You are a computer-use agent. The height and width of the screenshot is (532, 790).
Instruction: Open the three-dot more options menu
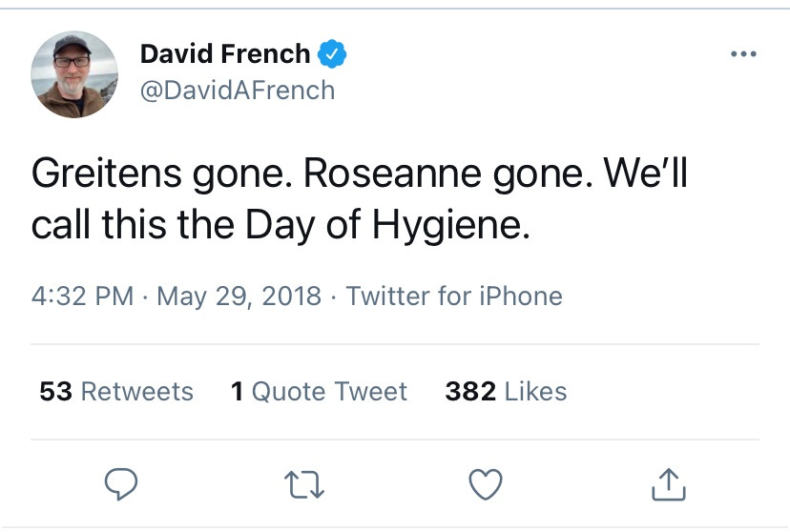click(742, 55)
